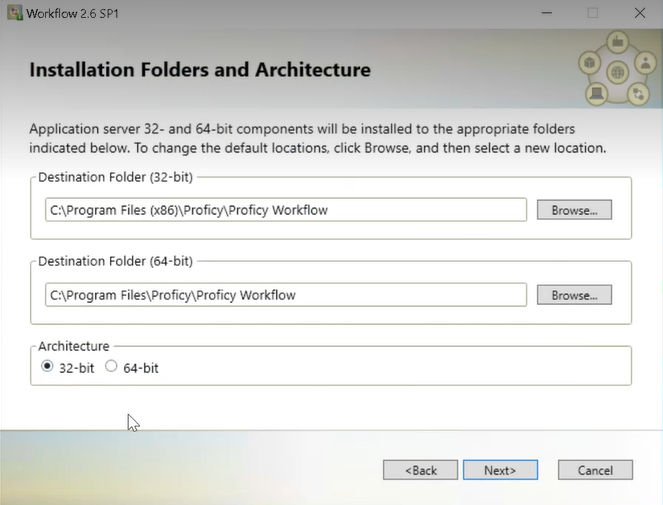This screenshot has height=505, width=663.
Task: Browse for the 64-bit destination folder
Action: click(x=574, y=295)
